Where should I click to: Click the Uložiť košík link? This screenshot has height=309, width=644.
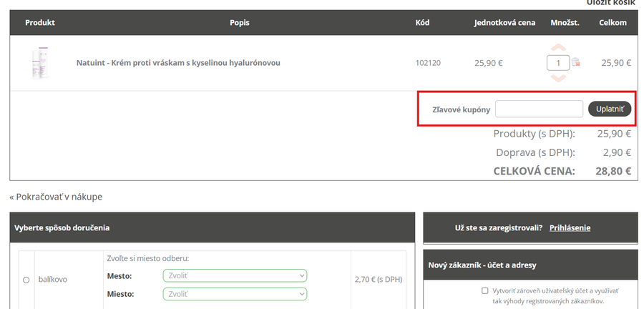[x=610, y=4]
